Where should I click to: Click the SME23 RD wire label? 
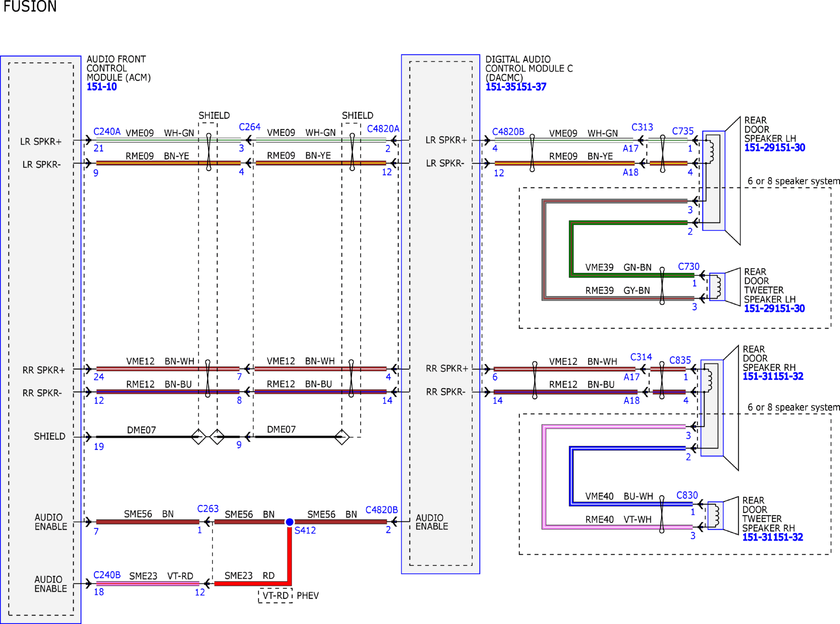coord(250,576)
